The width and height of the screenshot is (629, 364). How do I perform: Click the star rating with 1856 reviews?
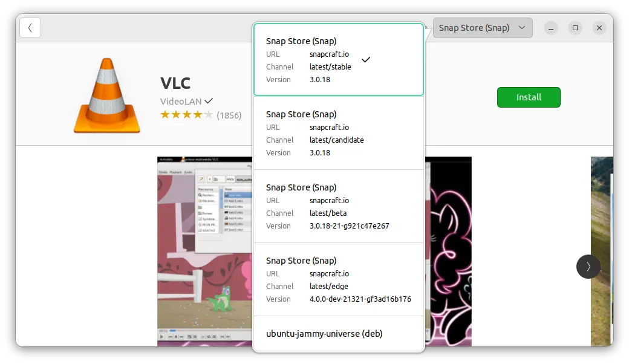click(x=201, y=115)
